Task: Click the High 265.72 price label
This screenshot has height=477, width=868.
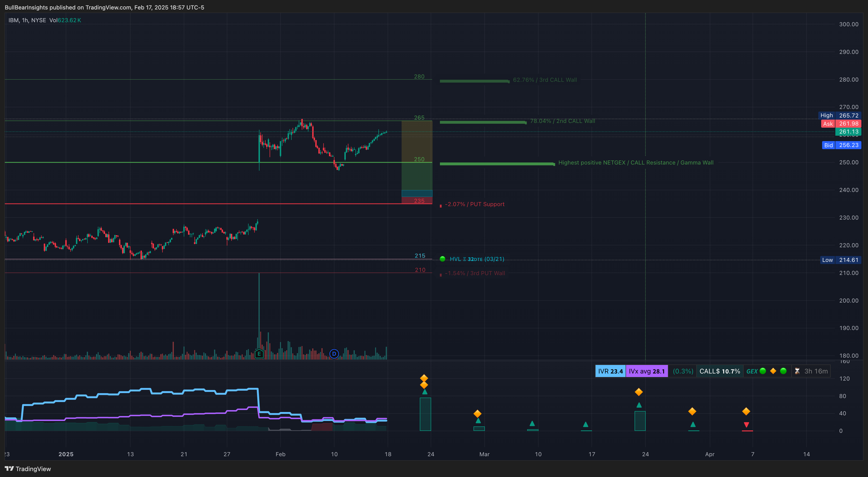Action: point(840,115)
